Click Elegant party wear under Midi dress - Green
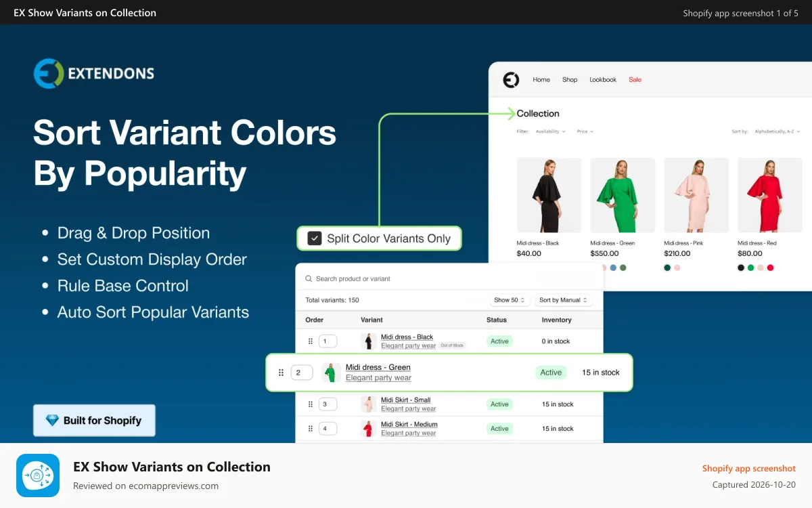Viewport: 812px width, 508px height. click(x=378, y=378)
